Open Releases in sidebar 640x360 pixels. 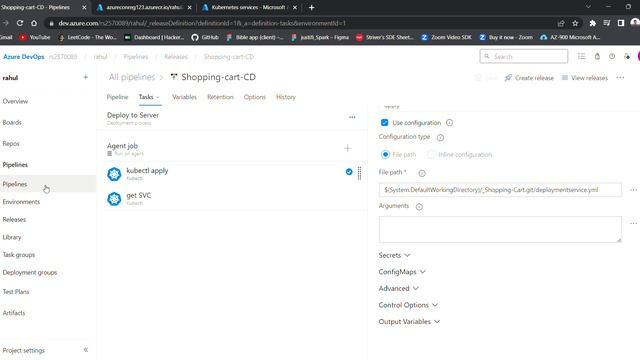pyautogui.click(x=14, y=219)
